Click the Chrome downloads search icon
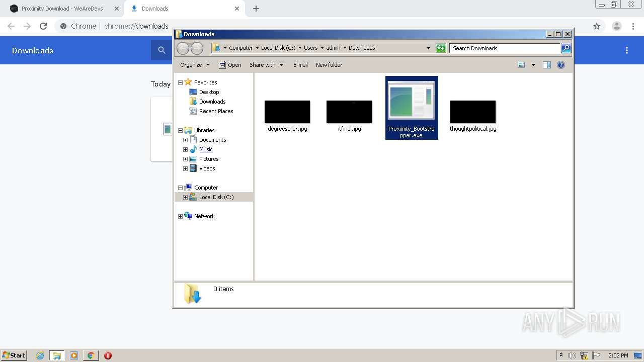644x362 pixels. point(162,50)
